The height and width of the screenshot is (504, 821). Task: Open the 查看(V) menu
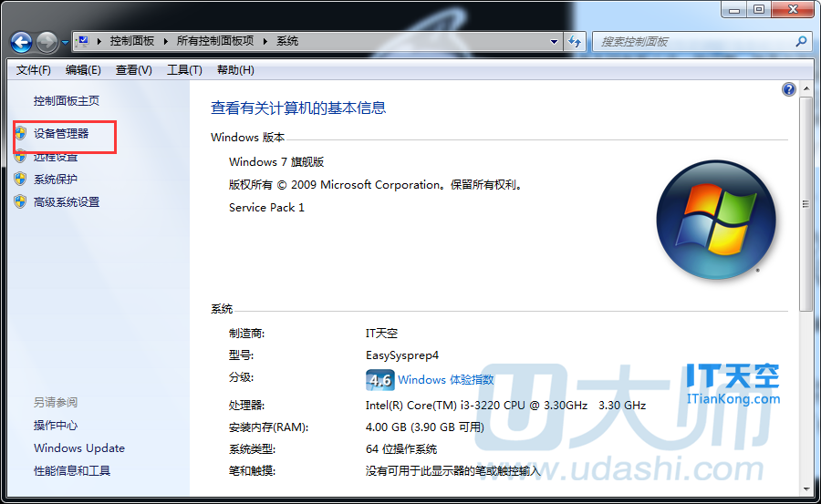coord(133,69)
